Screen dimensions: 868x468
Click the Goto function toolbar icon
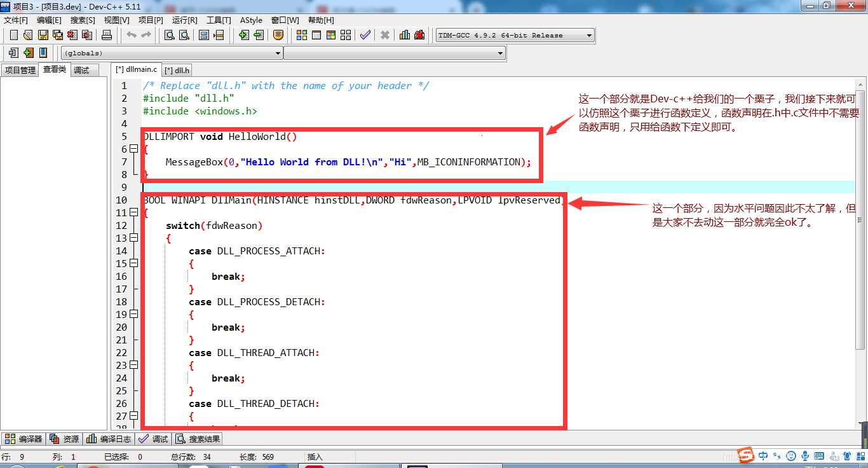pos(204,35)
